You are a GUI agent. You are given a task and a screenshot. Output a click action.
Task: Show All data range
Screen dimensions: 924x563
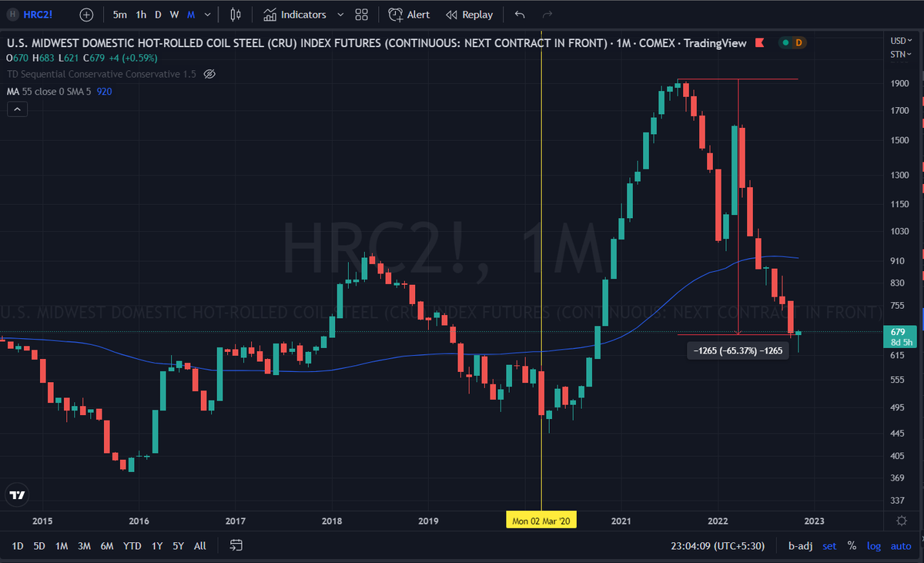pos(200,545)
